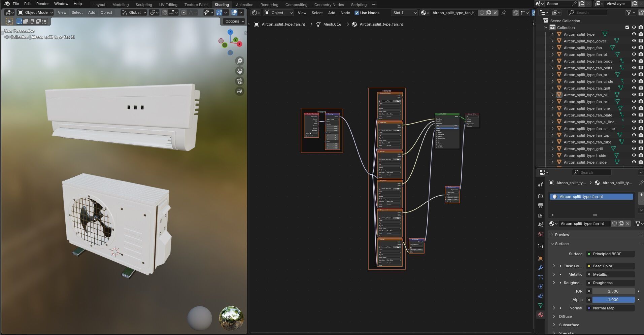The width and height of the screenshot is (644, 335).
Task: Switch to the Texture Paint workspace tab
Action: pos(196,4)
